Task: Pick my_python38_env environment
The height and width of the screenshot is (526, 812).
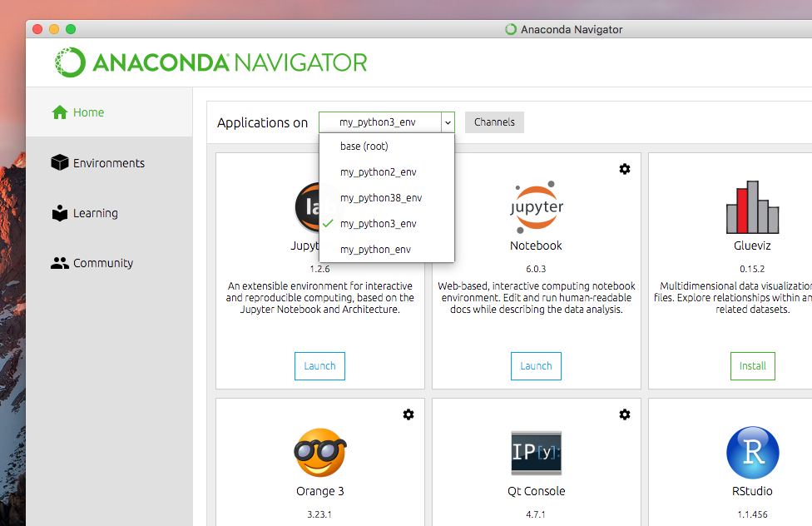Action: tap(381, 198)
